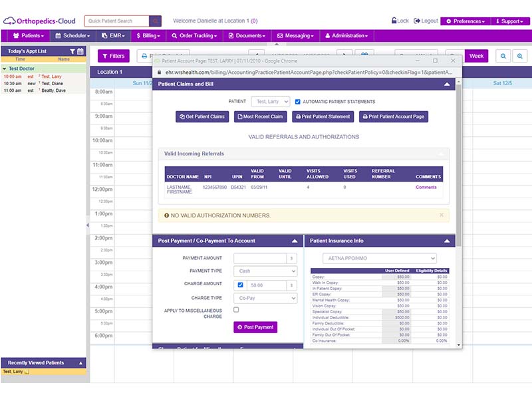This screenshot has width=532, height=399.
Task: Click Test, Larry in Recently Viewed Patients
Action: coord(13,372)
